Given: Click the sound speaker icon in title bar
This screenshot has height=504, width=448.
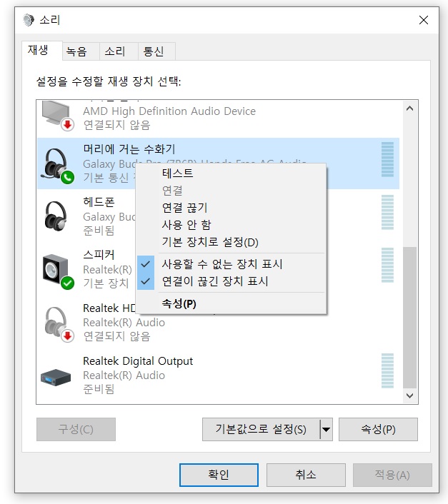Looking at the screenshot, I should 29,20.
